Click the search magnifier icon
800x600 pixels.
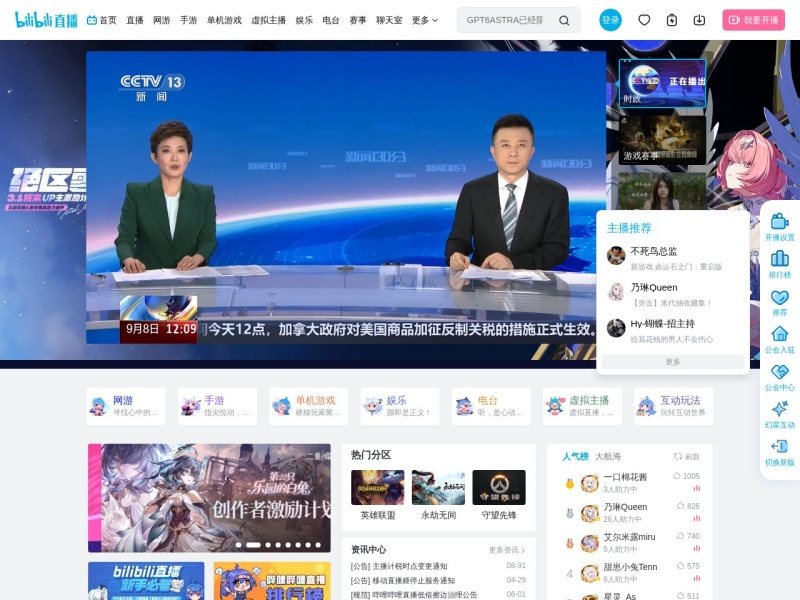coord(564,20)
